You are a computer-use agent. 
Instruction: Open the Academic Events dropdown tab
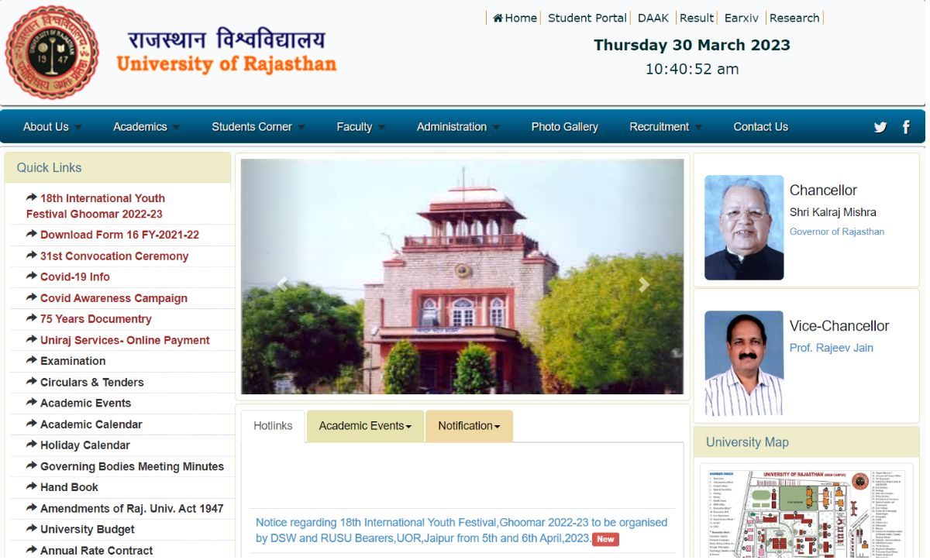tap(365, 426)
